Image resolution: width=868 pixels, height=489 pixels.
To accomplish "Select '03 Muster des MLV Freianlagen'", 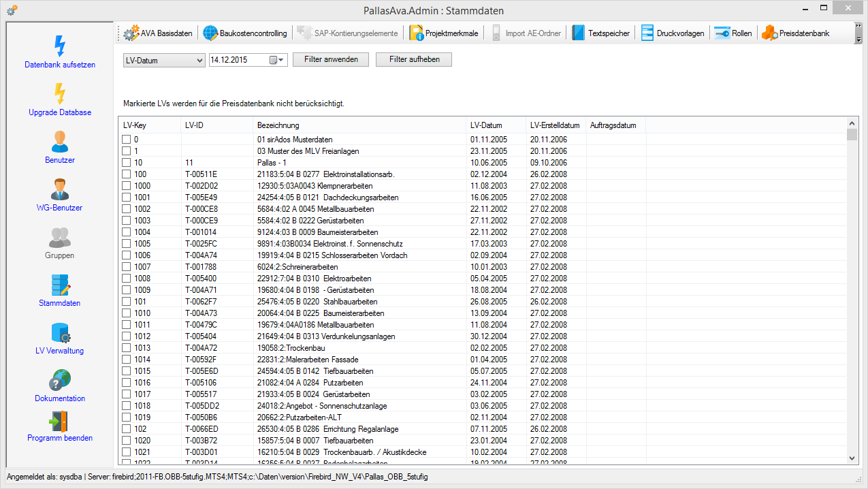I will click(308, 151).
